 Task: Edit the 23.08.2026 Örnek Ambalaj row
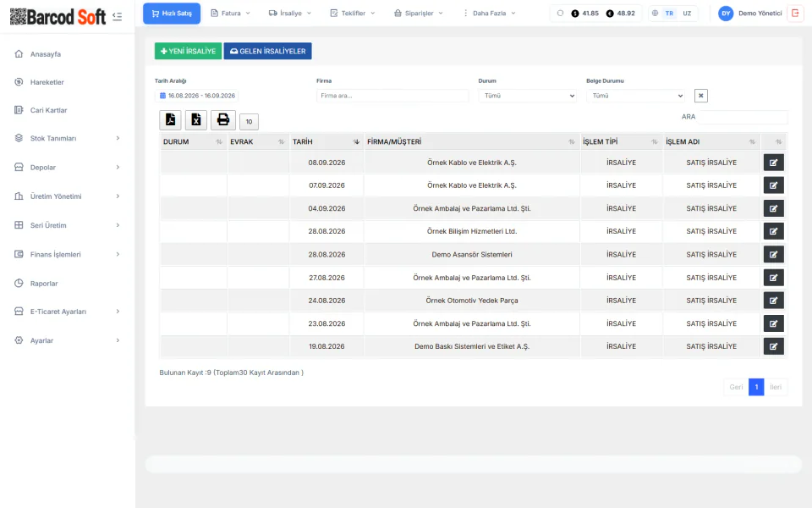pos(773,323)
